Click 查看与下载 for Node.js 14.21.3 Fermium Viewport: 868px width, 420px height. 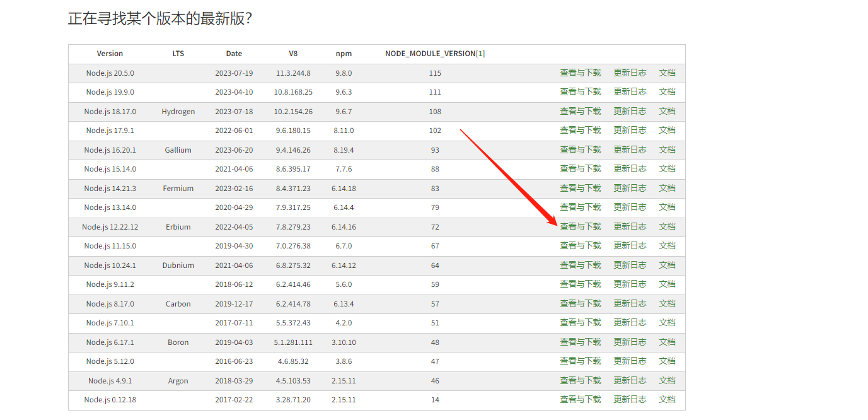(x=581, y=188)
